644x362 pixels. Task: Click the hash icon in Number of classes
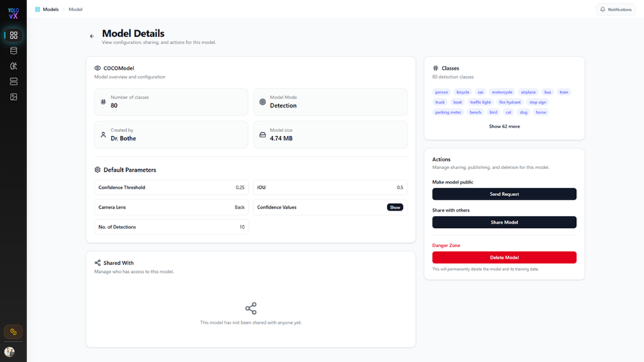pyautogui.click(x=103, y=102)
